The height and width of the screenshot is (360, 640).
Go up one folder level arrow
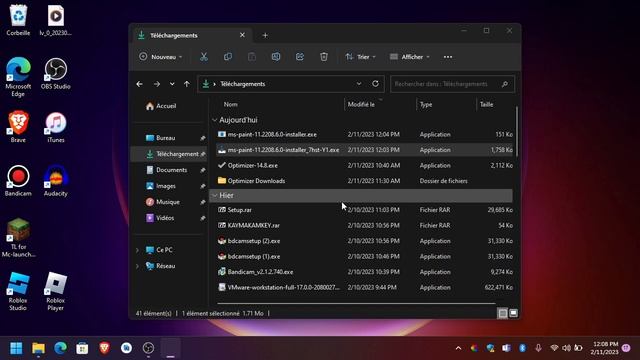tap(187, 84)
